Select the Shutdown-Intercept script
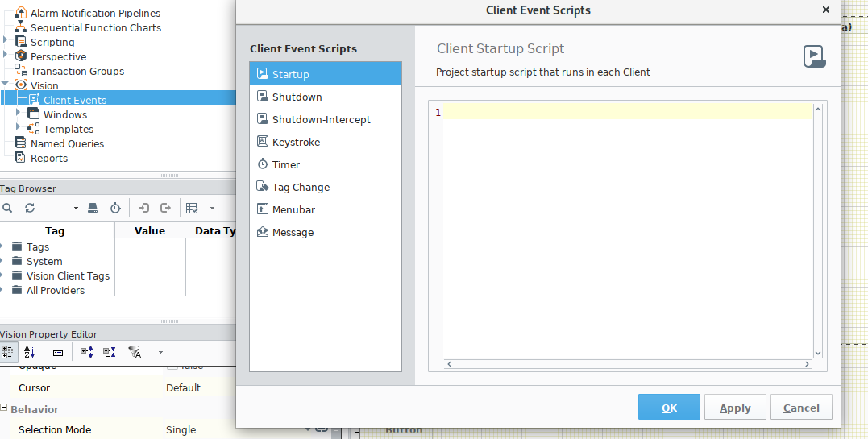 tap(321, 119)
